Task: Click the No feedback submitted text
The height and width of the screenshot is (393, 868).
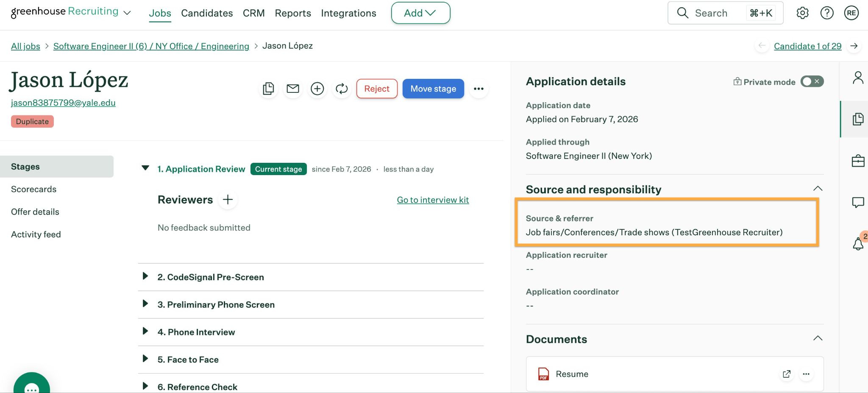Action: point(204,228)
